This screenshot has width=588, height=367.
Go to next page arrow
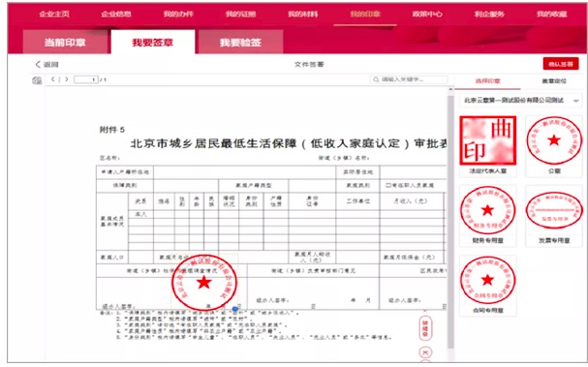67,79
